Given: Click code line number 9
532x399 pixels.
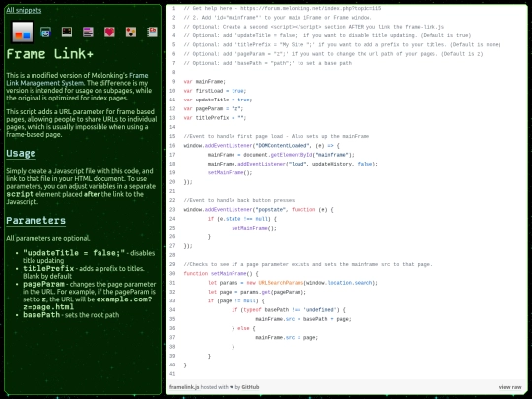Looking at the screenshot, I should point(174,82).
